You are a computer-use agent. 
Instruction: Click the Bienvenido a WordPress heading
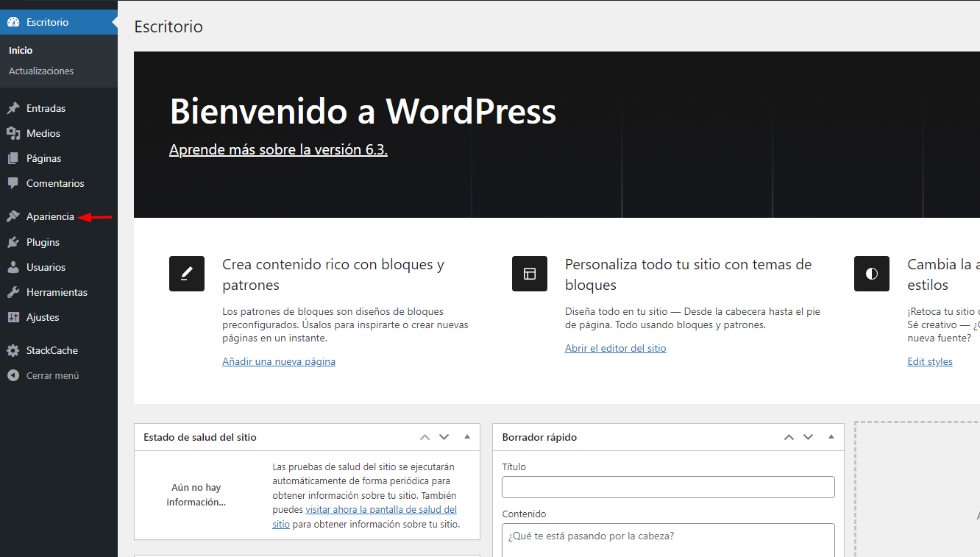tap(363, 111)
